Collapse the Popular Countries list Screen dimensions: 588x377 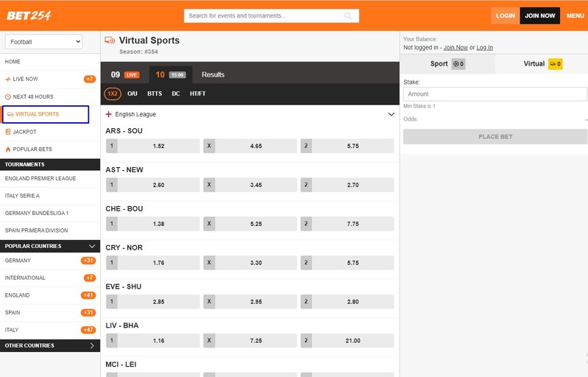(x=92, y=246)
